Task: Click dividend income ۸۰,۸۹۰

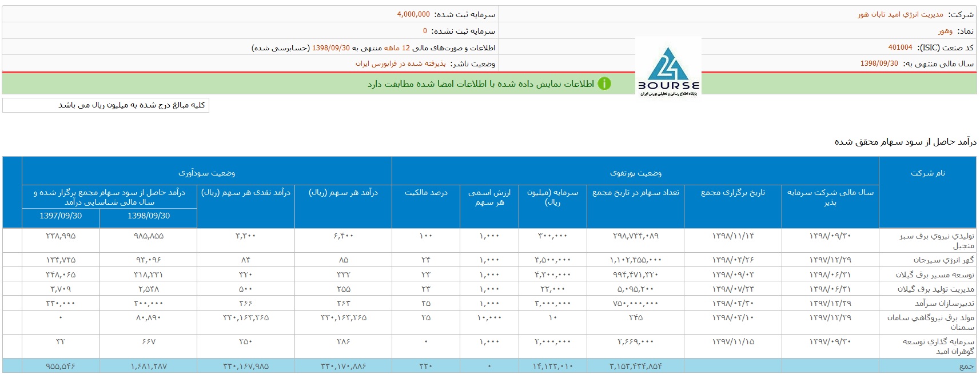Action: point(149,317)
